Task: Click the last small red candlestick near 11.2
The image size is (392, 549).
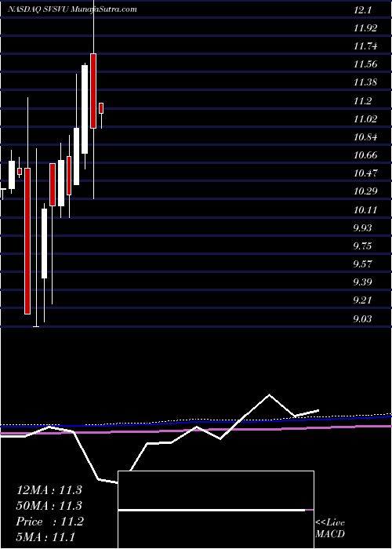Action: click(101, 108)
